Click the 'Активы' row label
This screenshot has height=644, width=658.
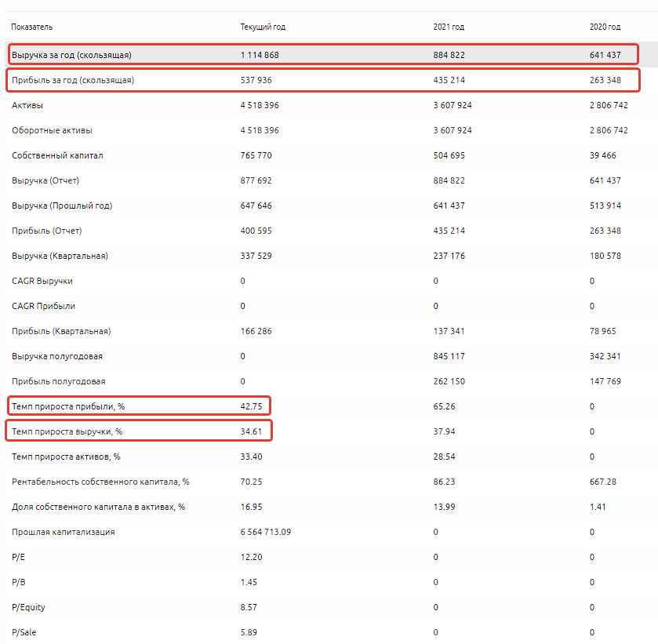point(27,105)
